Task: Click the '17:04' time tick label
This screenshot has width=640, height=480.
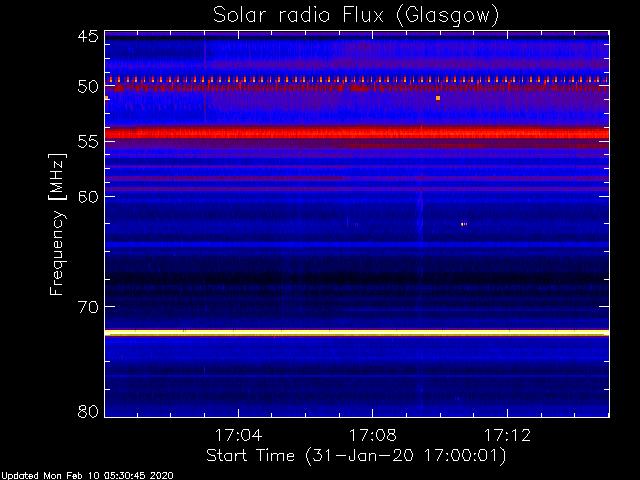Action: 238,435
